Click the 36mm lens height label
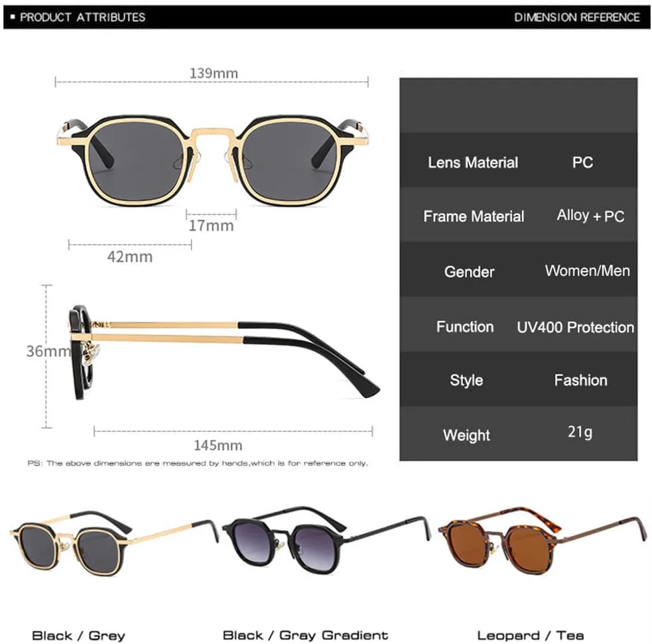This screenshot has height=644, width=652. click(48, 352)
